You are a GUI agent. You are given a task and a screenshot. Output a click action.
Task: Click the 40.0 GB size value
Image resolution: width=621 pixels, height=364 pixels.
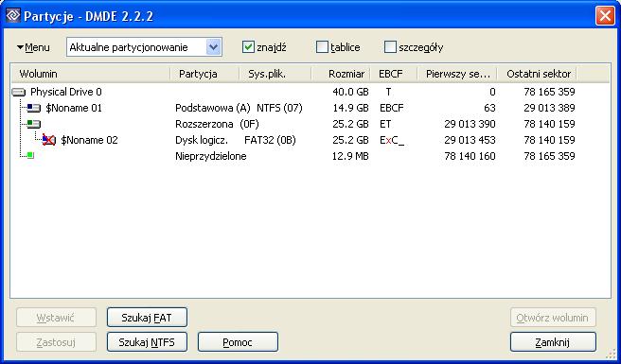coord(350,93)
